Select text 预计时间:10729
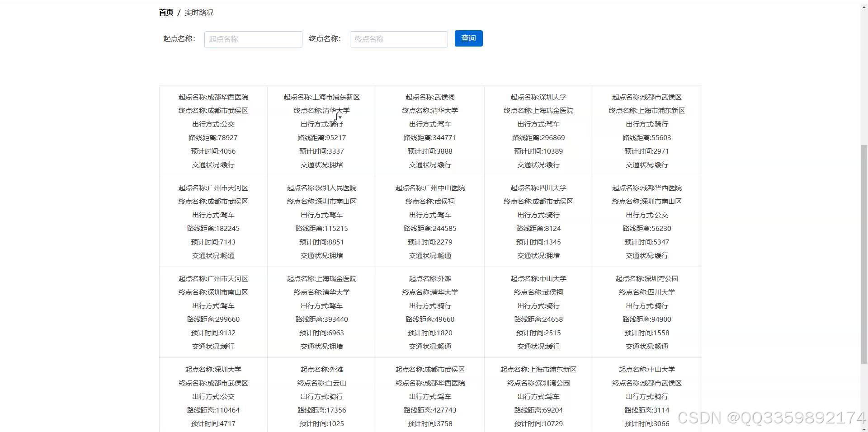 pyautogui.click(x=538, y=424)
